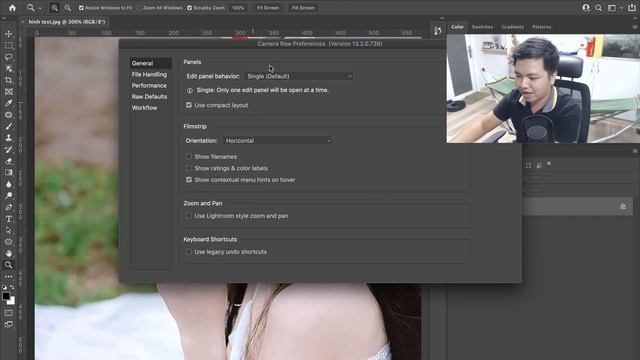Screen dimensions: 640x360
Task: Select the Blur tool
Action: tap(9, 184)
